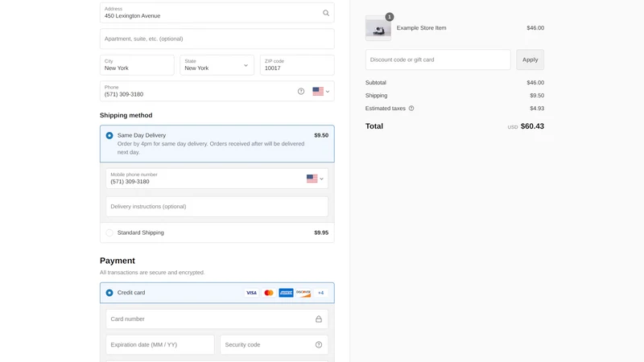The image size is (644, 362).
Task: Apply the discount code
Action: pos(530,60)
